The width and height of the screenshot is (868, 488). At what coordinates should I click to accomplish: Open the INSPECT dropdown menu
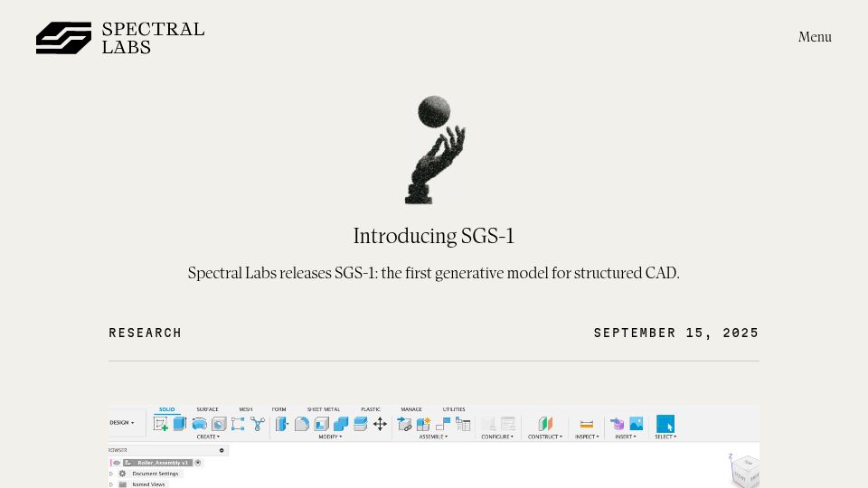coord(587,437)
